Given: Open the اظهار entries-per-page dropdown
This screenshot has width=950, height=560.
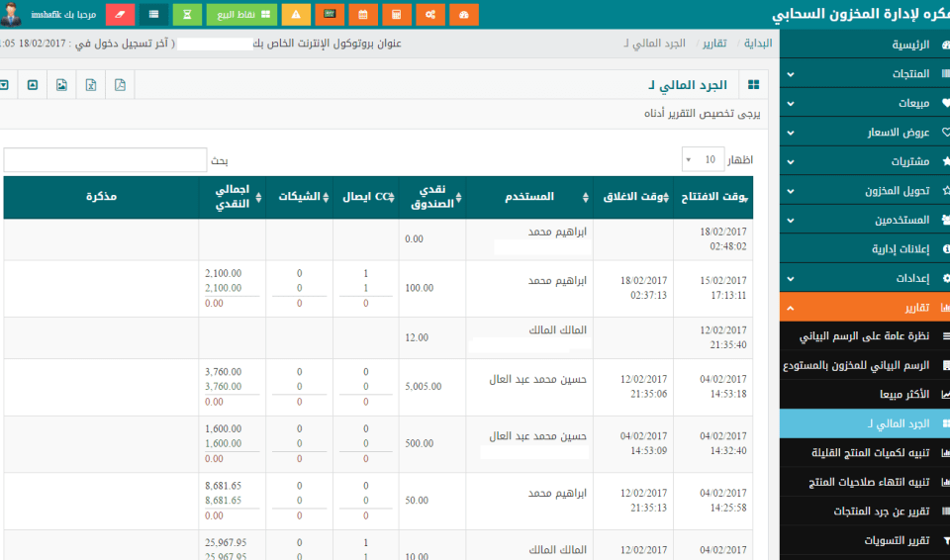Looking at the screenshot, I should coord(703,159).
